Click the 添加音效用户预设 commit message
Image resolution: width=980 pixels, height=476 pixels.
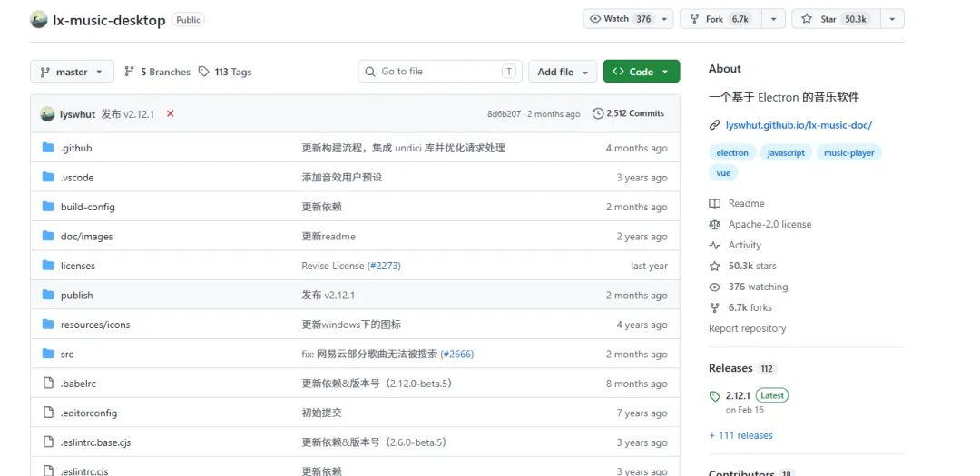(342, 178)
